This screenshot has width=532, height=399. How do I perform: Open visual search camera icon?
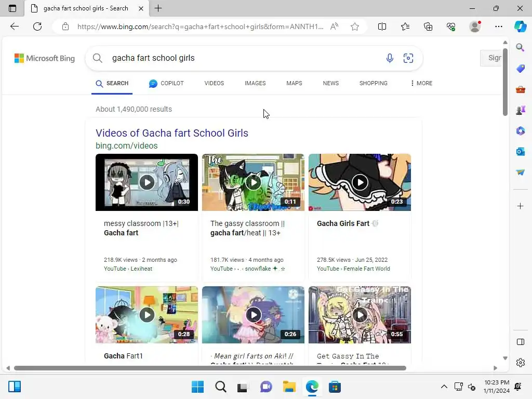tap(408, 58)
